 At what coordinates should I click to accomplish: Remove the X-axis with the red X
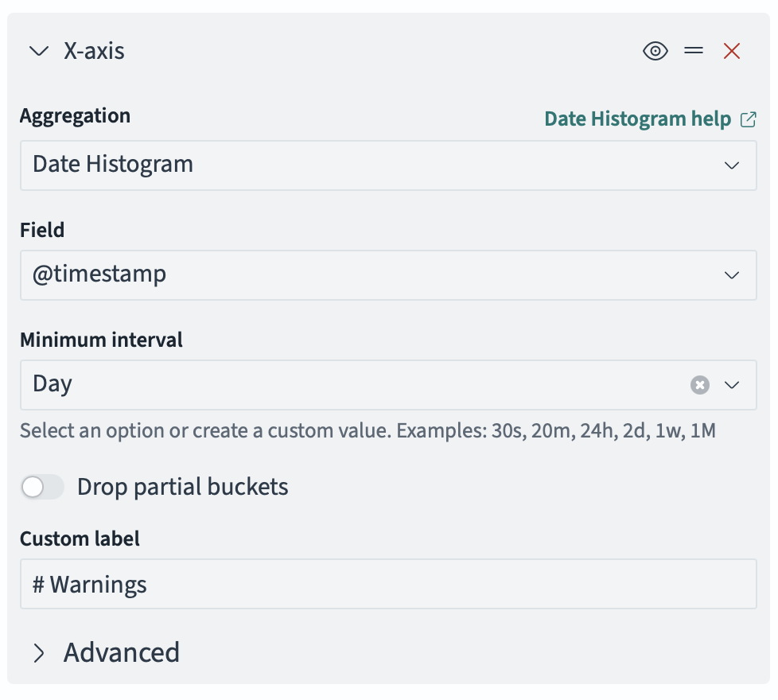pyautogui.click(x=732, y=52)
